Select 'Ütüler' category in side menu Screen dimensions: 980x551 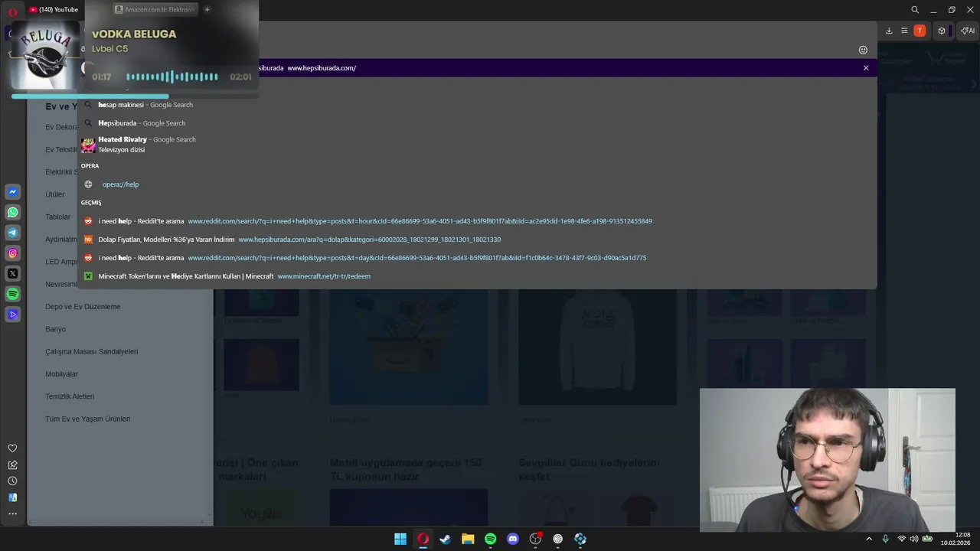pos(55,194)
